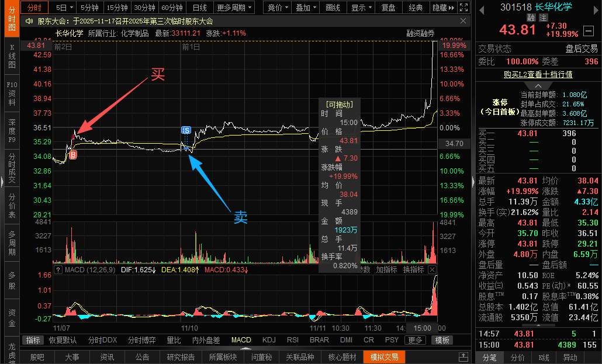Viewport: 602px width, 364px height.
Task: Open 资金 in left sidebar
Action: [x=12, y=318]
